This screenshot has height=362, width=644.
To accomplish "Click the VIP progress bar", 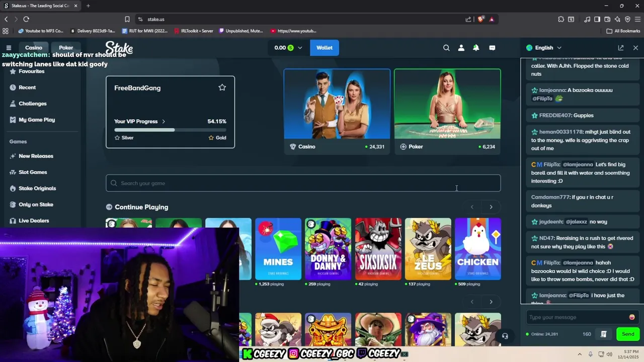I will 170,130.
